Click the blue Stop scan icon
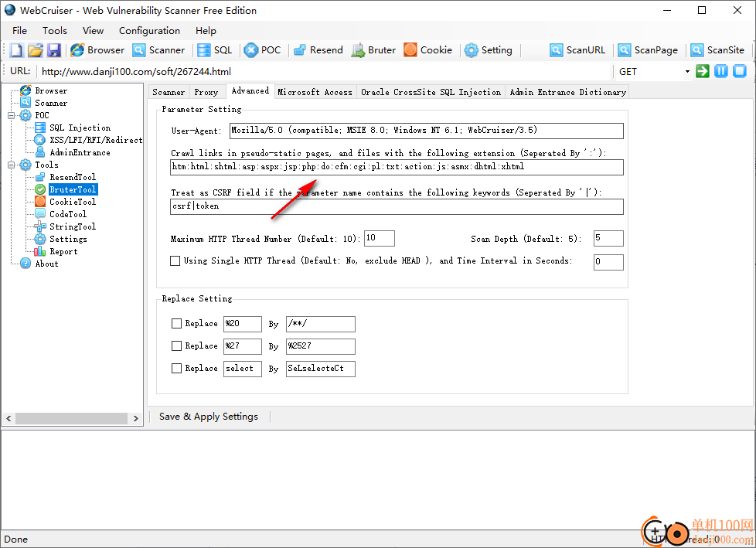Image resolution: width=756 pixels, height=548 pixels. coord(740,71)
